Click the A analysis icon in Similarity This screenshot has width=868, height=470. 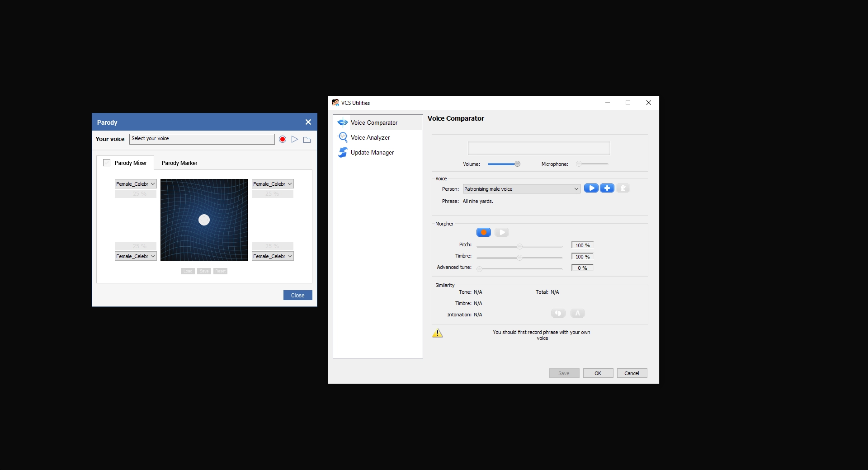click(x=577, y=313)
